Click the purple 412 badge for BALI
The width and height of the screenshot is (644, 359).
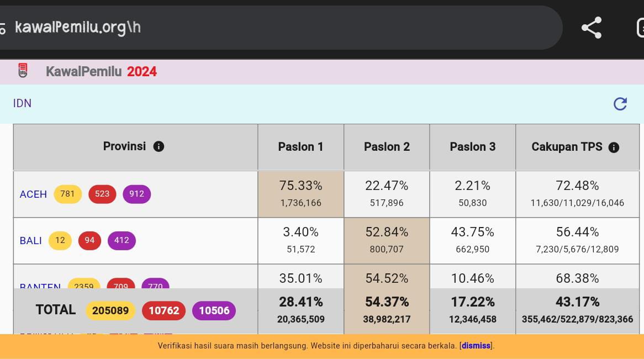pos(122,240)
